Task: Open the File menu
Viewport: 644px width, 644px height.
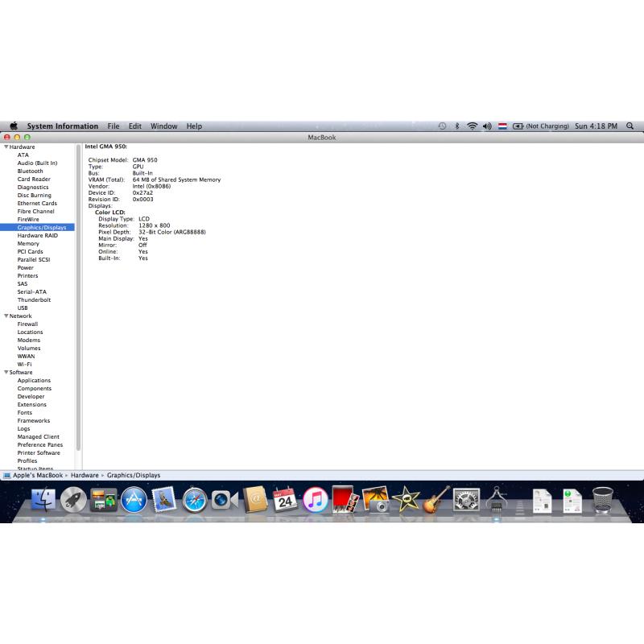Action: (x=114, y=126)
